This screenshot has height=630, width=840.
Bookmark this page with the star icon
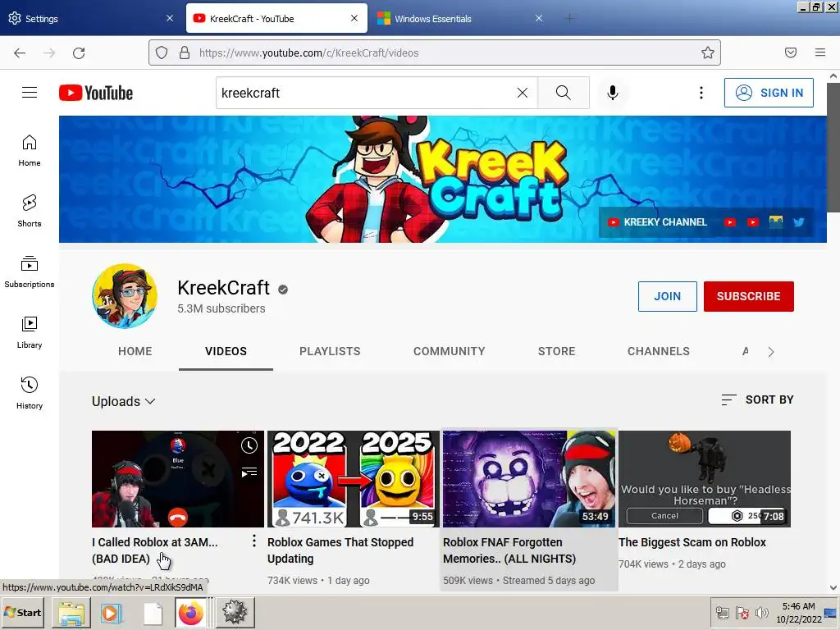(x=708, y=52)
